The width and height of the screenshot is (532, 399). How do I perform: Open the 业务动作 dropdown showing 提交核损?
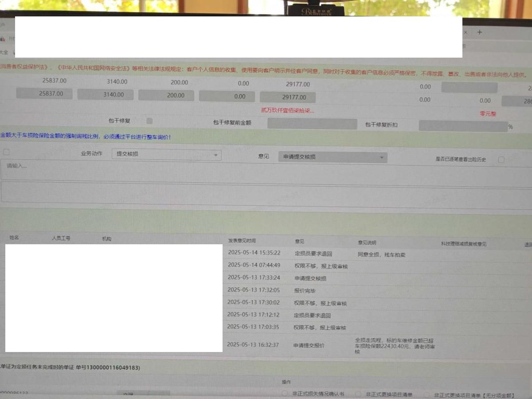pyautogui.click(x=166, y=155)
